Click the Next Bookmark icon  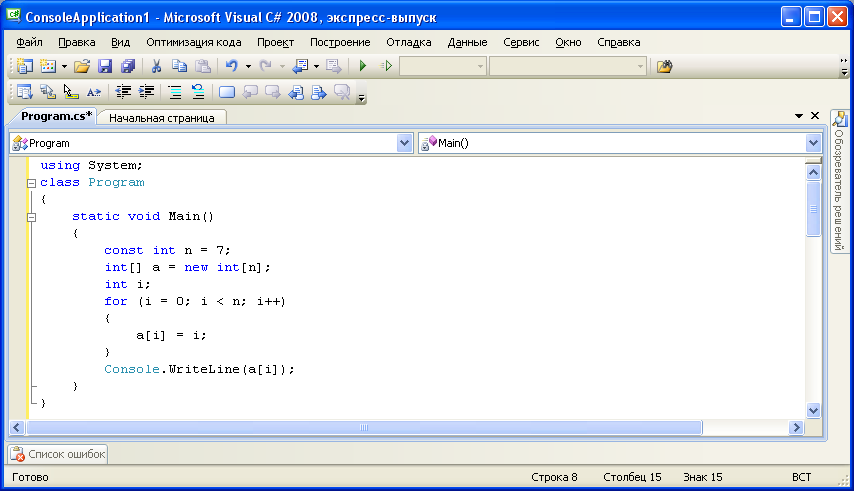point(273,92)
